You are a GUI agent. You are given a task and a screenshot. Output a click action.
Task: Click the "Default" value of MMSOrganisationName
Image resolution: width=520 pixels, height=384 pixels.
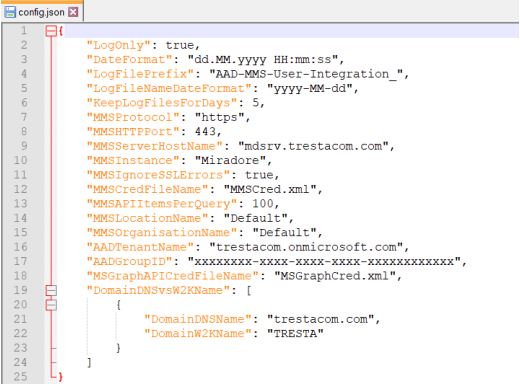pyautogui.click(x=285, y=232)
